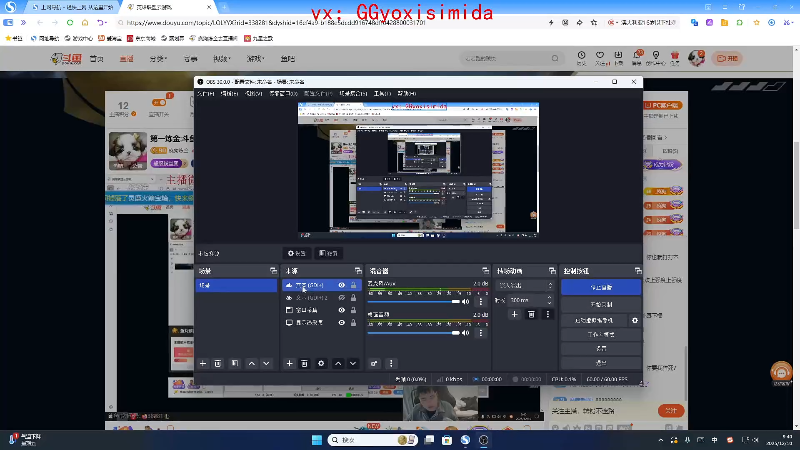Adjust second mixer channel volume slider
Screen dimensions: 800x450
click(x=413, y=333)
